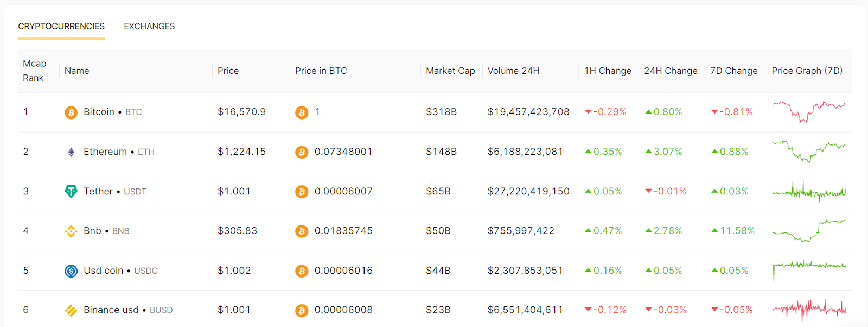The height and width of the screenshot is (327, 868).
Task: Click the BTC icon beside 0.00006016
Action: click(302, 271)
